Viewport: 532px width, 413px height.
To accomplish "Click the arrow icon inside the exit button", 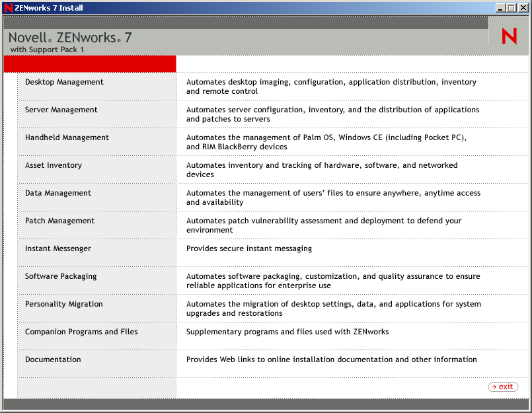I will [495, 387].
